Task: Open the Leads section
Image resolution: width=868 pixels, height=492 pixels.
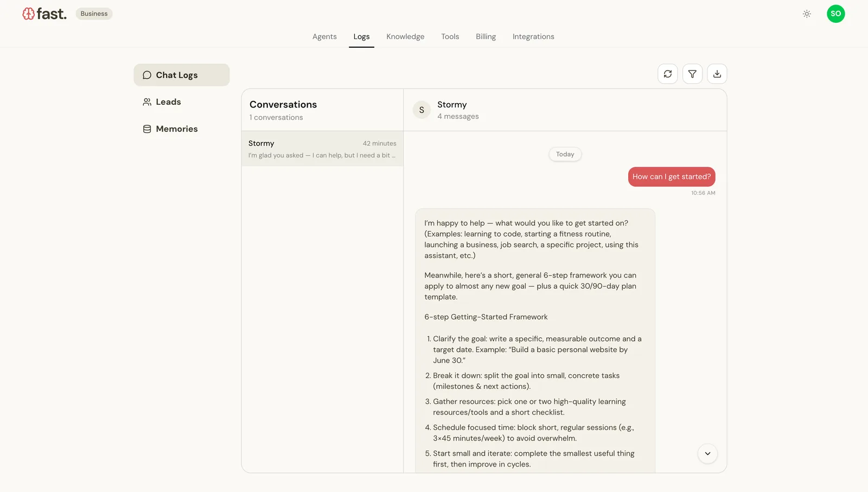Action: [x=182, y=102]
